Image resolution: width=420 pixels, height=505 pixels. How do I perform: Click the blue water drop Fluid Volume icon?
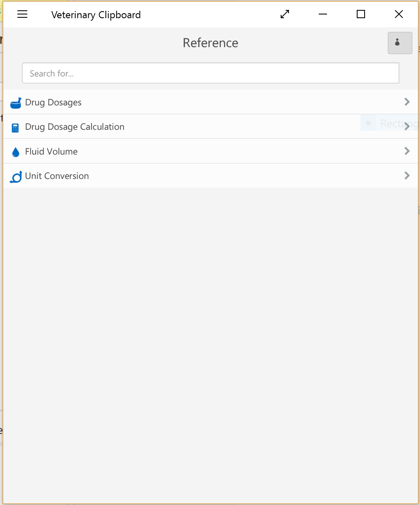(16, 152)
